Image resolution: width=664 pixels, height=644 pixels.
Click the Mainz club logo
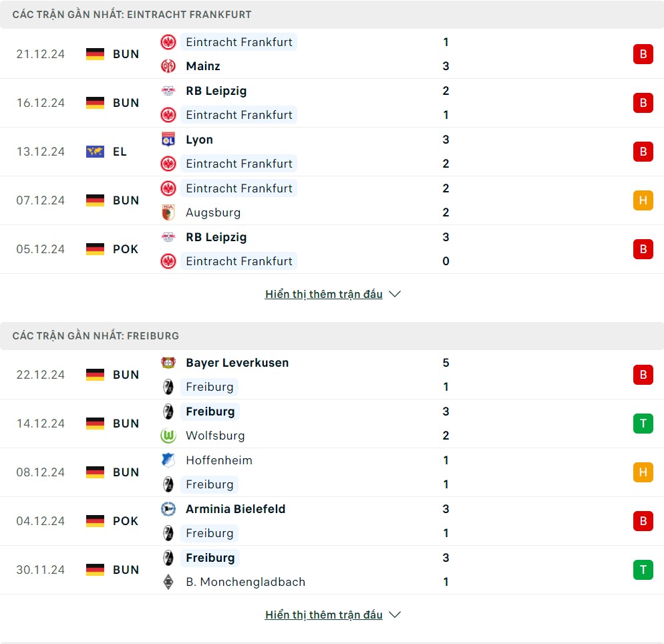(168, 66)
